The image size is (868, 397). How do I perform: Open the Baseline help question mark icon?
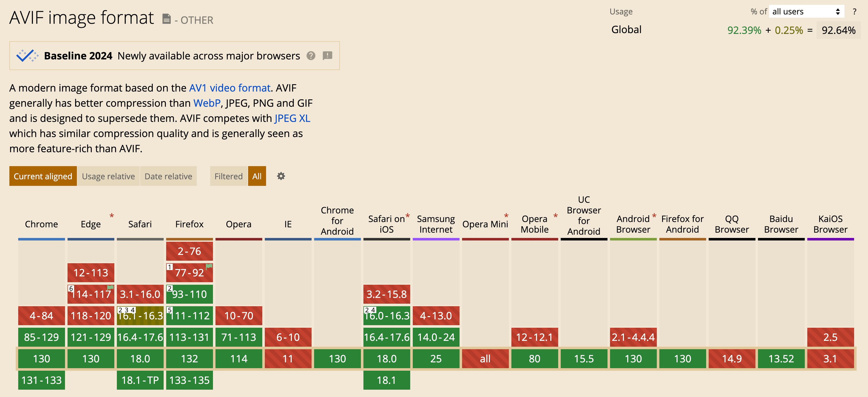click(x=311, y=56)
